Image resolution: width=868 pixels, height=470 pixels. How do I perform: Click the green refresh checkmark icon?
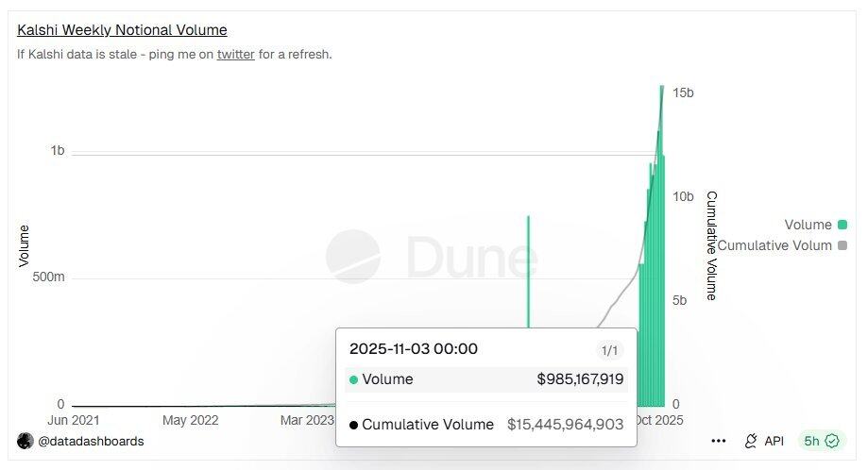(832, 441)
